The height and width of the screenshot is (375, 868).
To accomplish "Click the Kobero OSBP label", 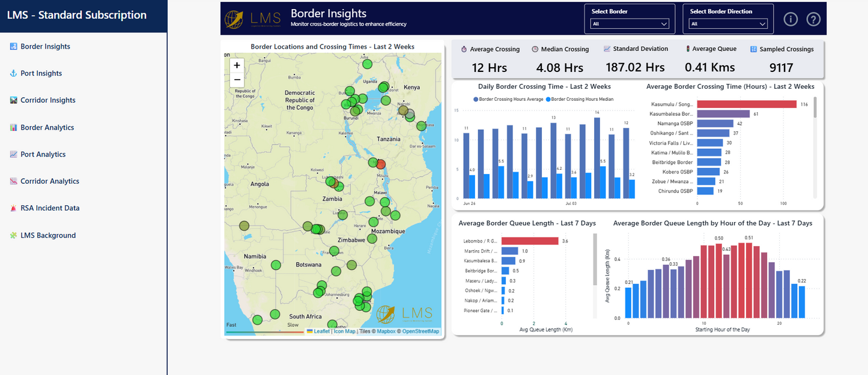I will coord(678,172).
